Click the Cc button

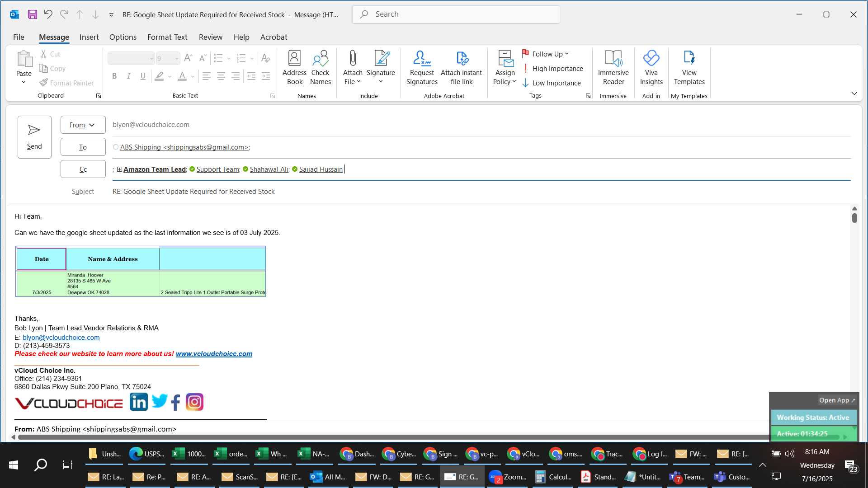click(x=83, y=169)
